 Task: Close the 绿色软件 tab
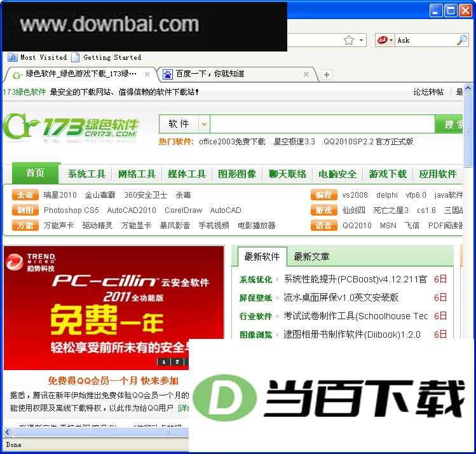coord(147,74)
